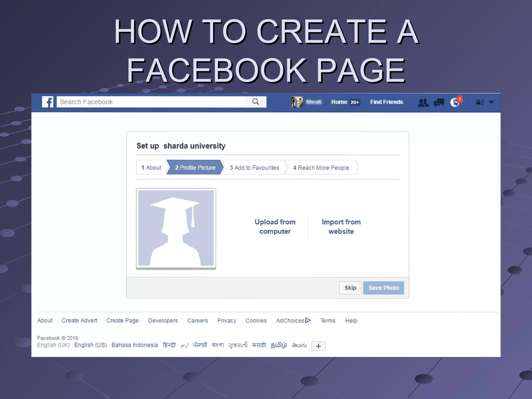The height and width of the screenshot is (399, 532).
Task: Switch language to தமிழ்
Action: click(x=279, y=345)
